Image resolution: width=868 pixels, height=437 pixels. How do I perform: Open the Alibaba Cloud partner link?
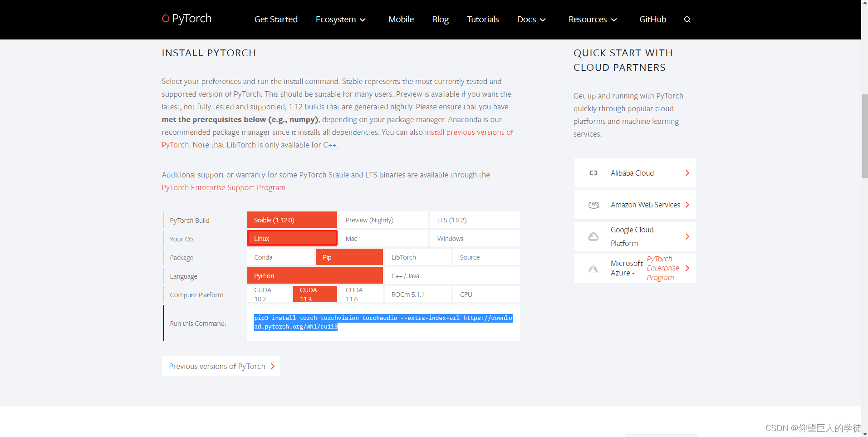point(635,173)
